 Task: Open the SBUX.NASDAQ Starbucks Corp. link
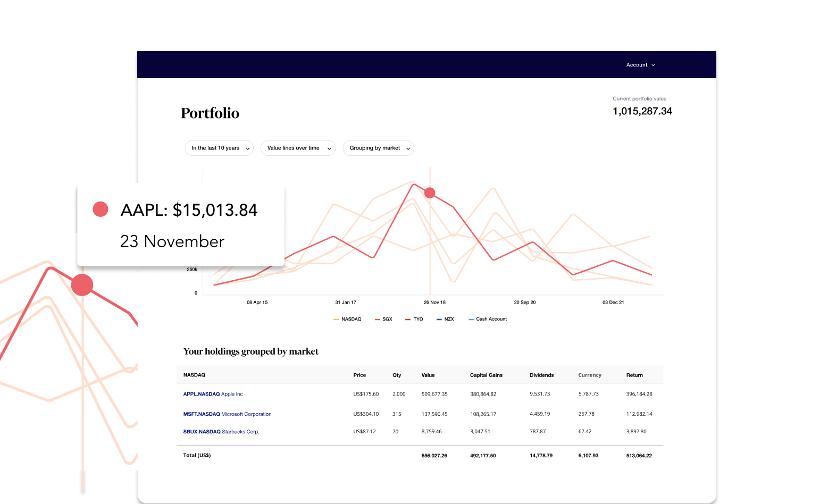pyautogui.click(x=221, y=432)
